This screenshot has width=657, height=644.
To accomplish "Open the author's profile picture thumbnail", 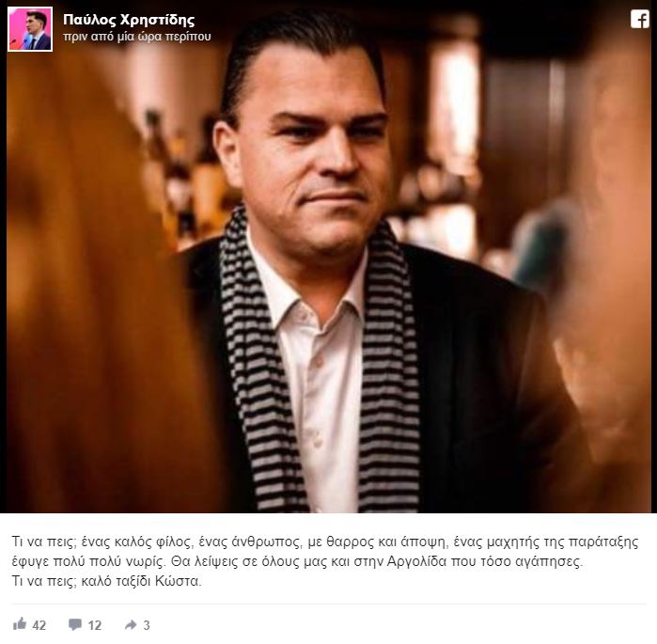I will tap(30, 29).
